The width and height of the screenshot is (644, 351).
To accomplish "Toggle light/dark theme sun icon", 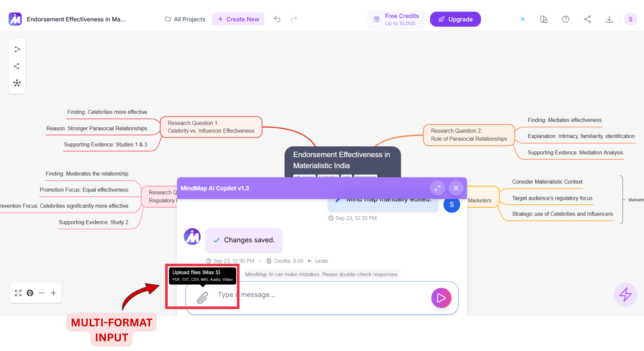I will tap(522, 19).
